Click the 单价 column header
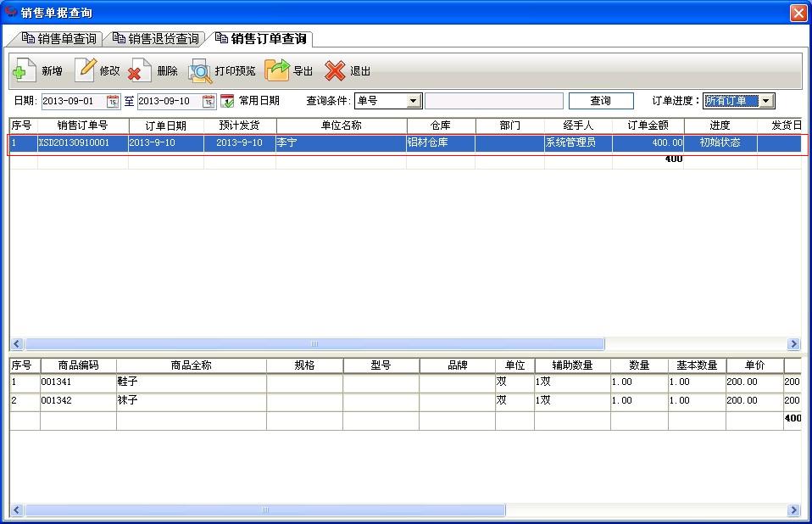The image size is (812, 524). [754, 365]
